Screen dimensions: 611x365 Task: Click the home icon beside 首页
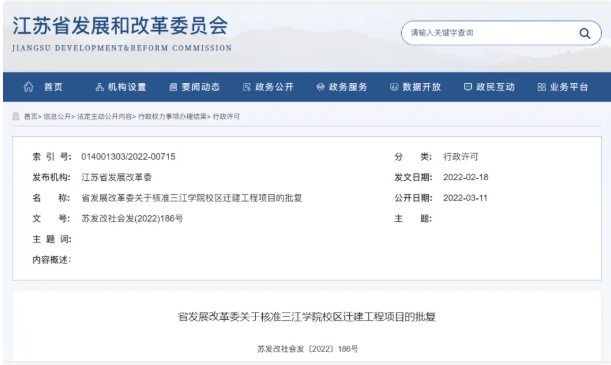(x=28, y=87)
